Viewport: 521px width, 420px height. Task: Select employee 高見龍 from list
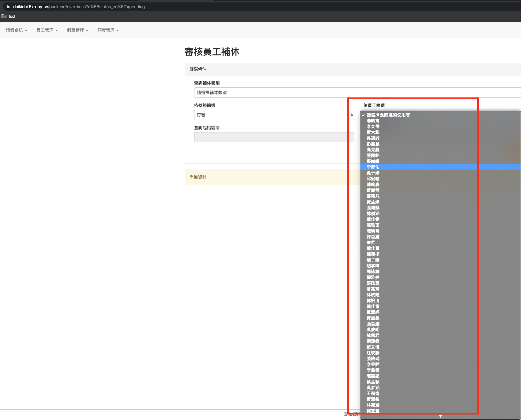[440, 150]
